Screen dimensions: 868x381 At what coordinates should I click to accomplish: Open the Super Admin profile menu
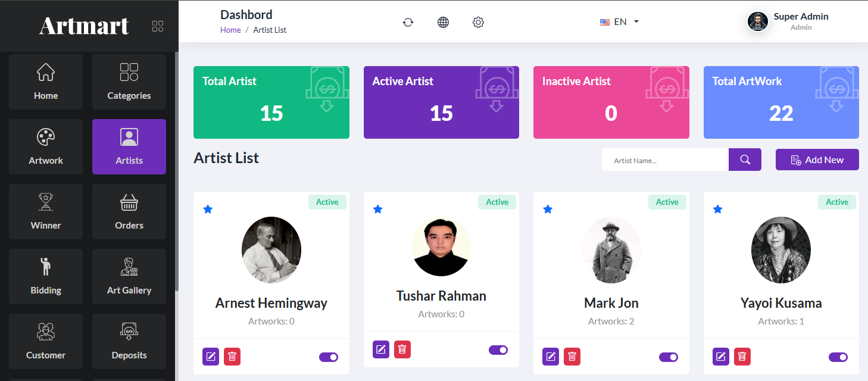[788, 21]
